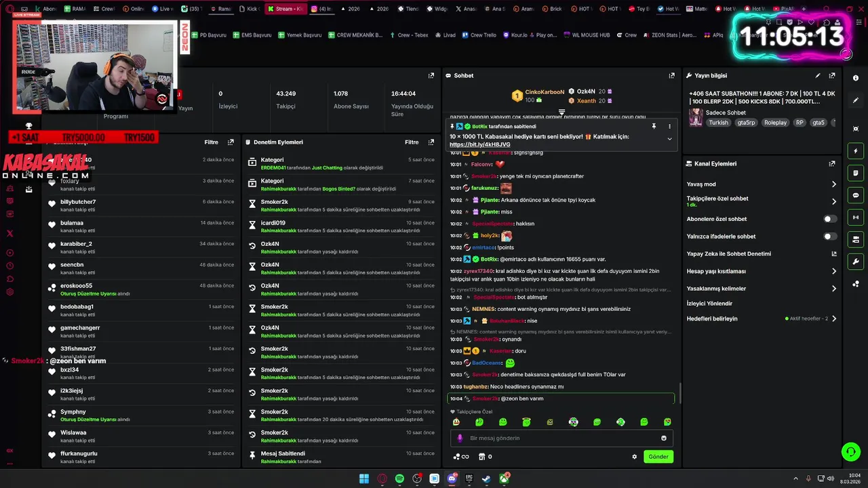Open external AI chat moderation link icon
This screenshot has width=868, height=488.
(834, 254)
